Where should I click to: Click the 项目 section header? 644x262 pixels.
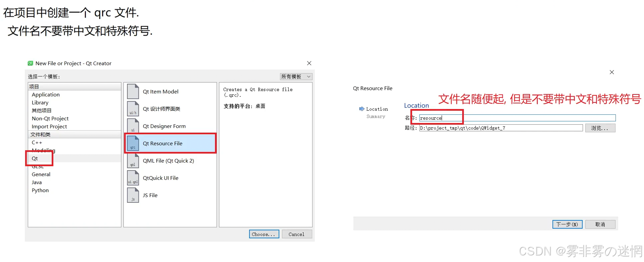click(74, 87)
